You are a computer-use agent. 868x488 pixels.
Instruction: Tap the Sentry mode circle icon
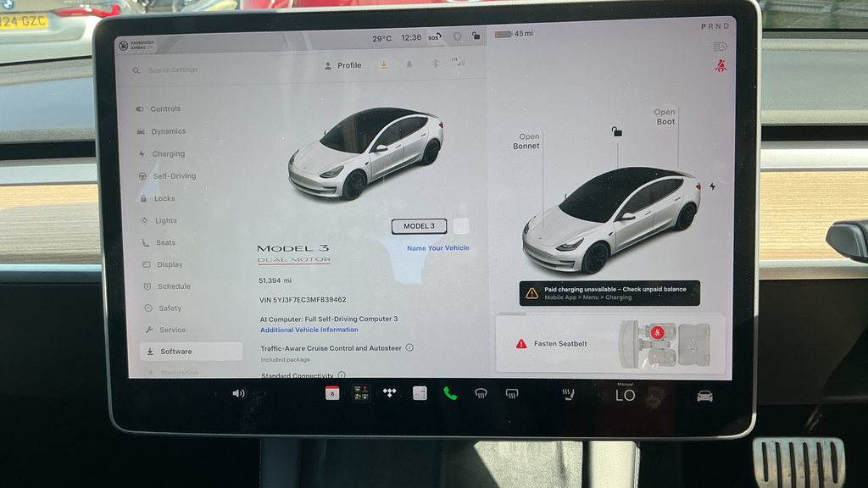tap(457, 36)
